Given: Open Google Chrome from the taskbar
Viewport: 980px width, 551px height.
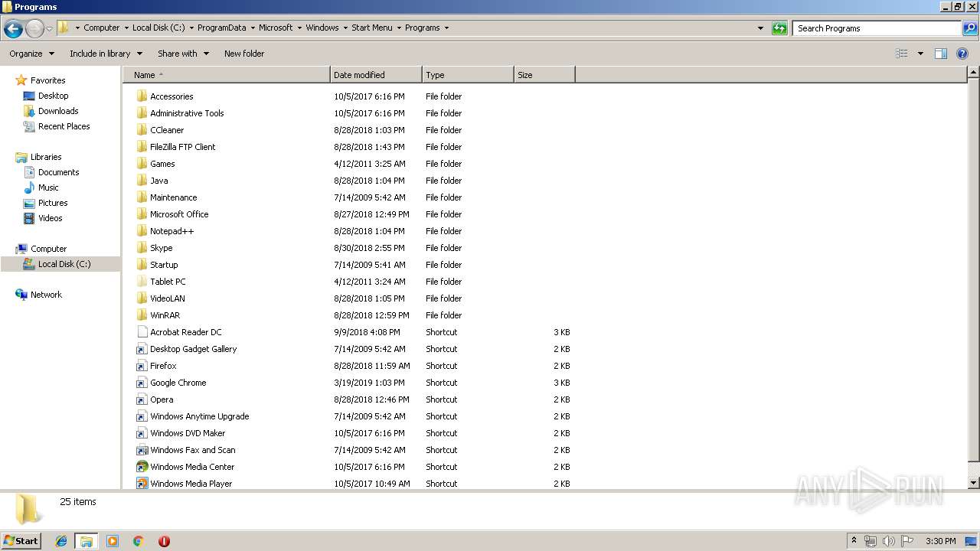Looking at the screenshot, I should 139,541.
